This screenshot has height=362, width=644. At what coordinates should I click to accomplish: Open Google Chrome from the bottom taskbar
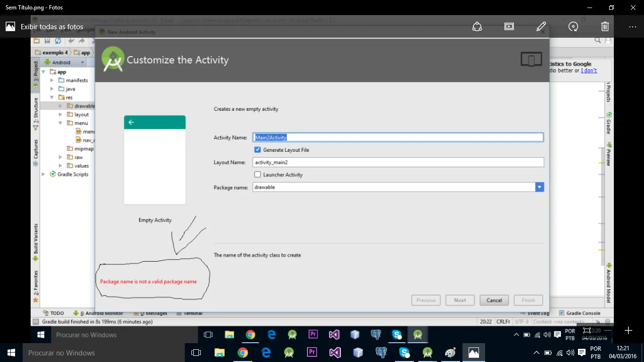(243, 353)
